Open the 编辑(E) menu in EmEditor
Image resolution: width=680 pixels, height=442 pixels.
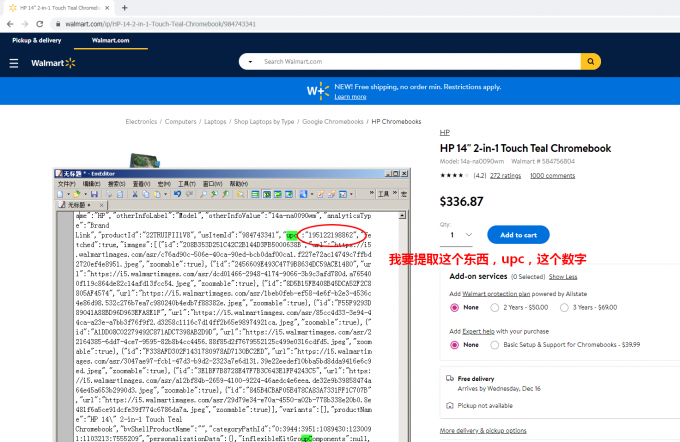click(x=92, y=184)
